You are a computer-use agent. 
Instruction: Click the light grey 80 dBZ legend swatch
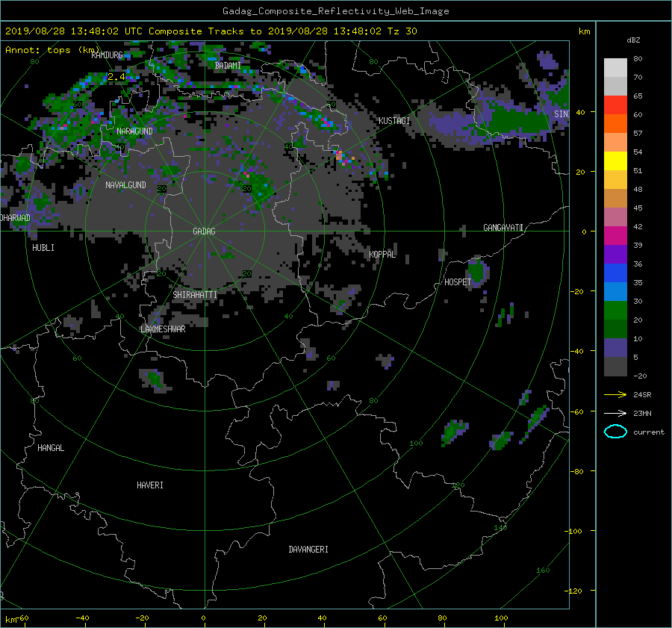click(x=615, y=68)
